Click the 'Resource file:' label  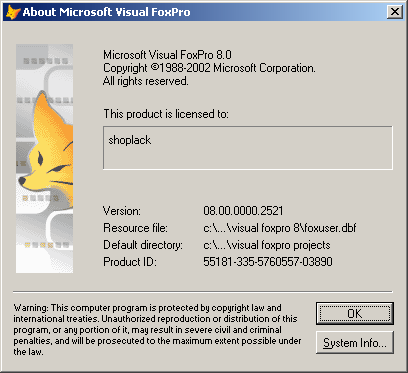(135, 228)
